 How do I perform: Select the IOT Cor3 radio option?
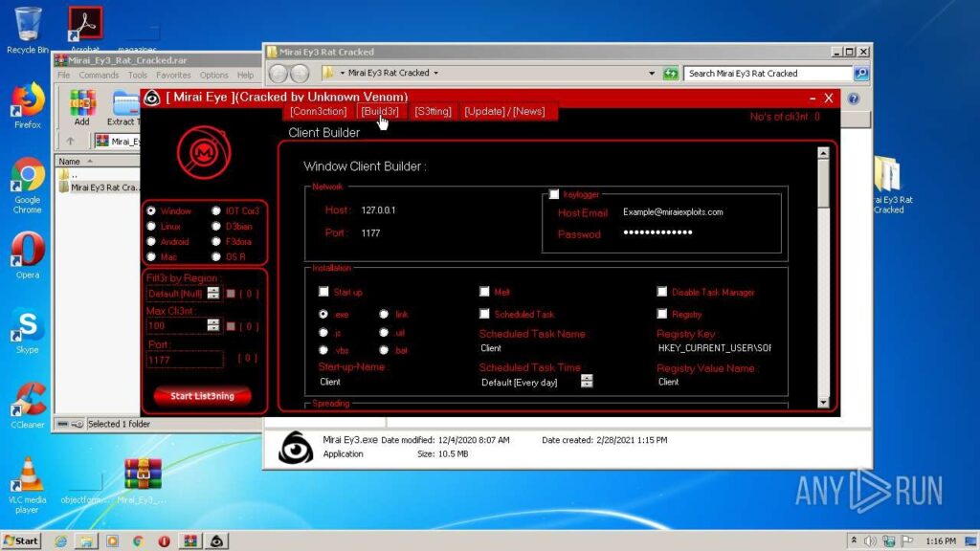click(x=216, y=210)
